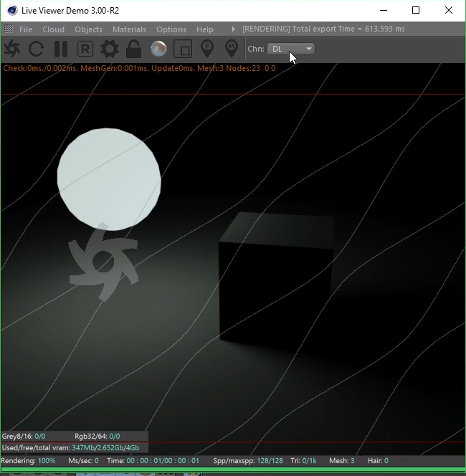This screenshot has height=476, width=466.
Task: Open the Materials menu
Action: [x=129, y=29]
